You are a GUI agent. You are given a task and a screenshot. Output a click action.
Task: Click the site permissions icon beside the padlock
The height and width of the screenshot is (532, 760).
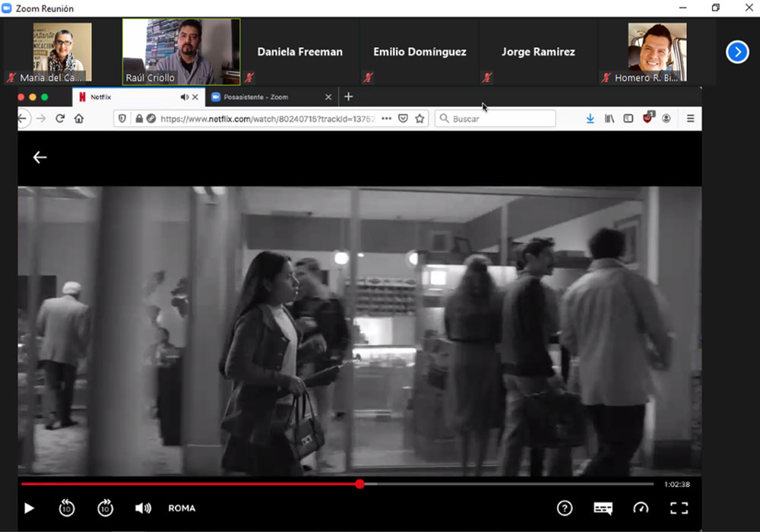(151, 119)
